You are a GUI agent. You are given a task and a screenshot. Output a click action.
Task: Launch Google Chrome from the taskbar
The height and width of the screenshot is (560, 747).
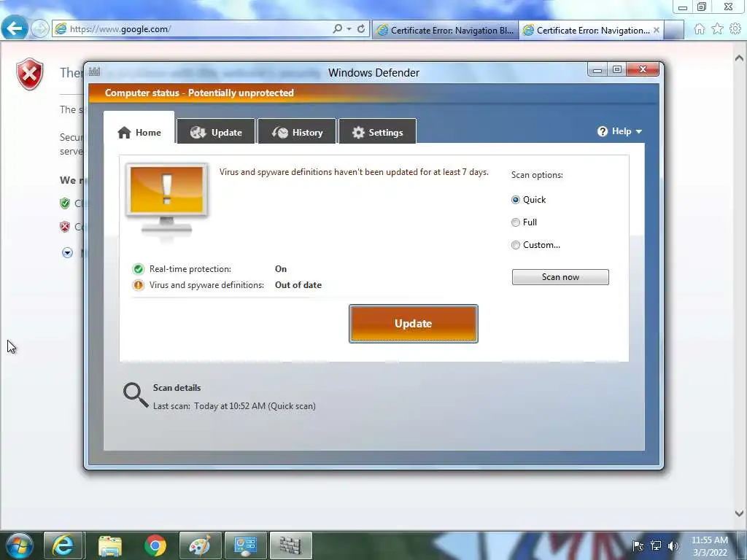point(155,545)
